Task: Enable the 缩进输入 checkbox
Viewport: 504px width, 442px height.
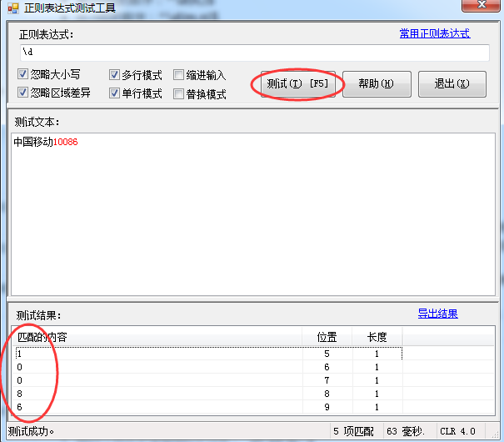Action: coord(179,75)
